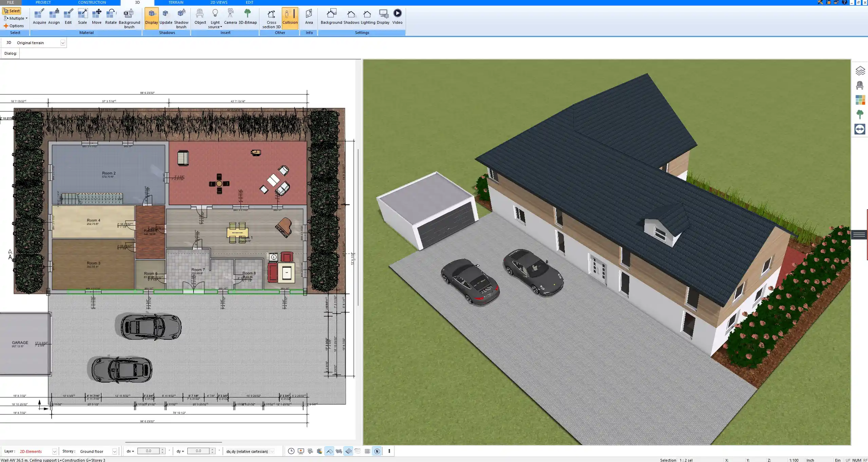
Task: Activate the Move material tool
Action: click(97, 17)
